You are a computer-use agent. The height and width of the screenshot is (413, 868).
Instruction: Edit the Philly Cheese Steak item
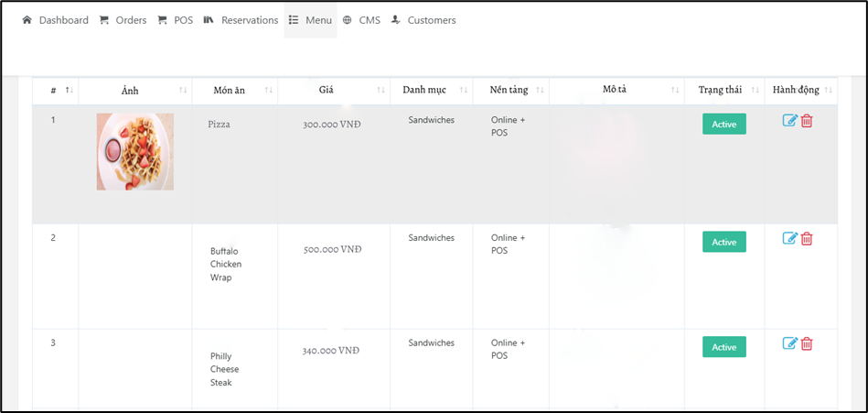[789, 343]
